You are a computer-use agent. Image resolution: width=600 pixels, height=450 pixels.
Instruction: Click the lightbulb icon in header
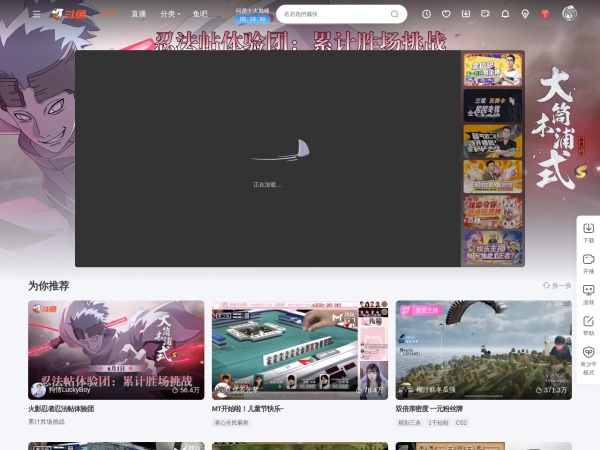[525, 14]
